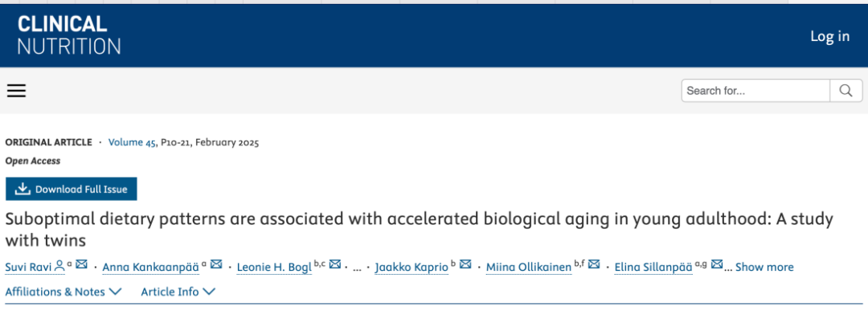The width and height of the screenshot is (868, 315).
Task: Click the envelope icon after Leonie H. Bogl
Action: [x=335, y=264]
